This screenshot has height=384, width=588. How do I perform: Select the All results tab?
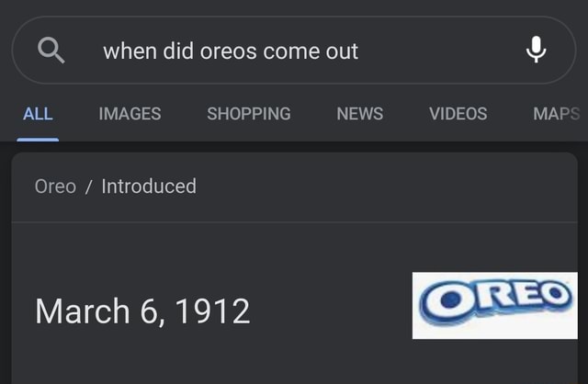[x=38, y=114]
